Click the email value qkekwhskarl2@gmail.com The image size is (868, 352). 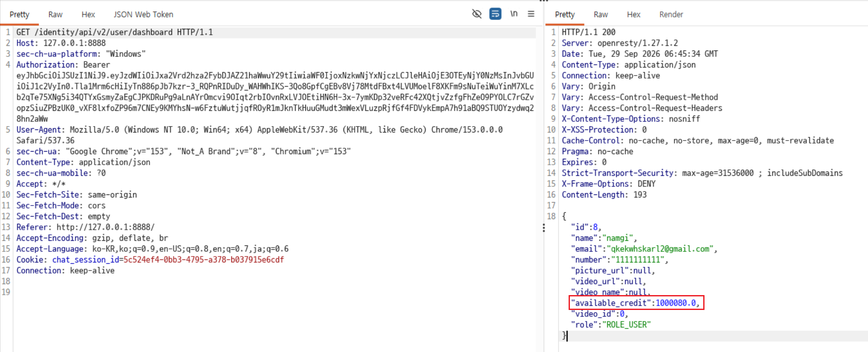pyautogui.click(x=660, y=249)
